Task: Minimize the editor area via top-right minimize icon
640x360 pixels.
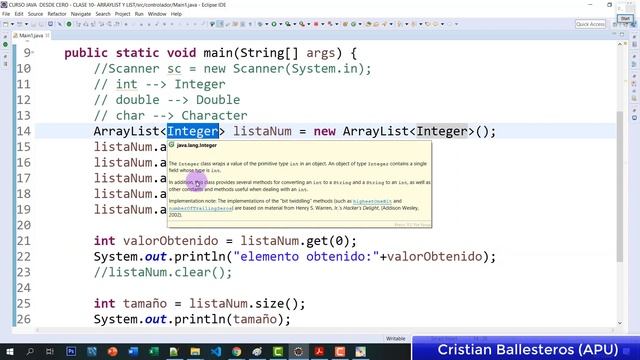Action: (x=615, y=34)
